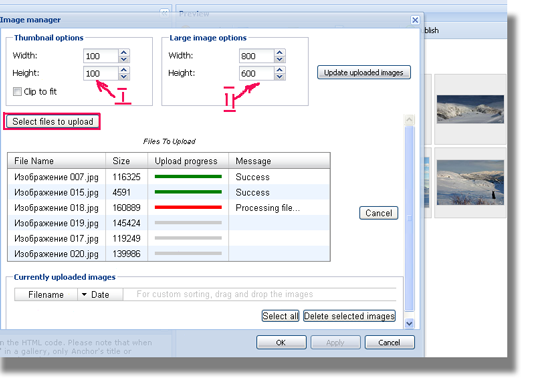The height and width of the screenshot is (381, 535).
Task: Sort uploaded images by Filename
Action: pyautogui.click(x=46, y=295)
